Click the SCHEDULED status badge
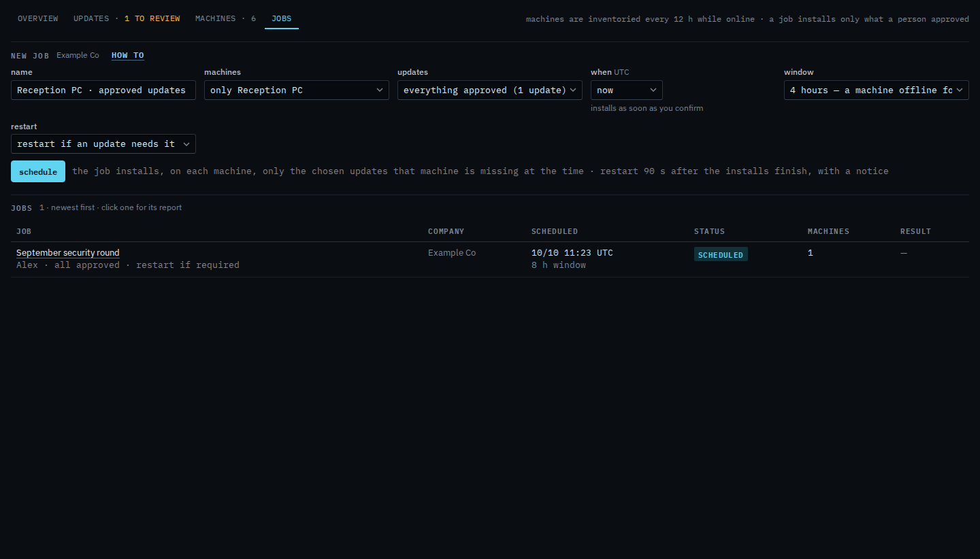Screen dimensions: 980x559 tap(721, 254)
